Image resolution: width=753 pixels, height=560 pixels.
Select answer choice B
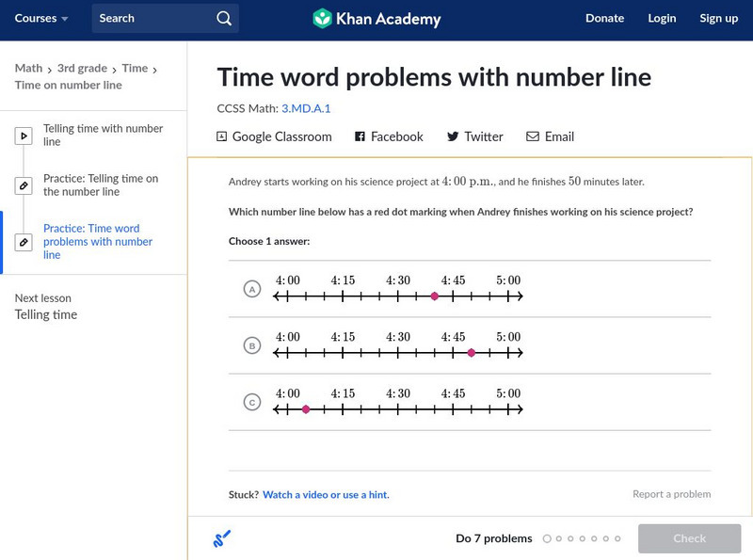[x=251, y=345]
